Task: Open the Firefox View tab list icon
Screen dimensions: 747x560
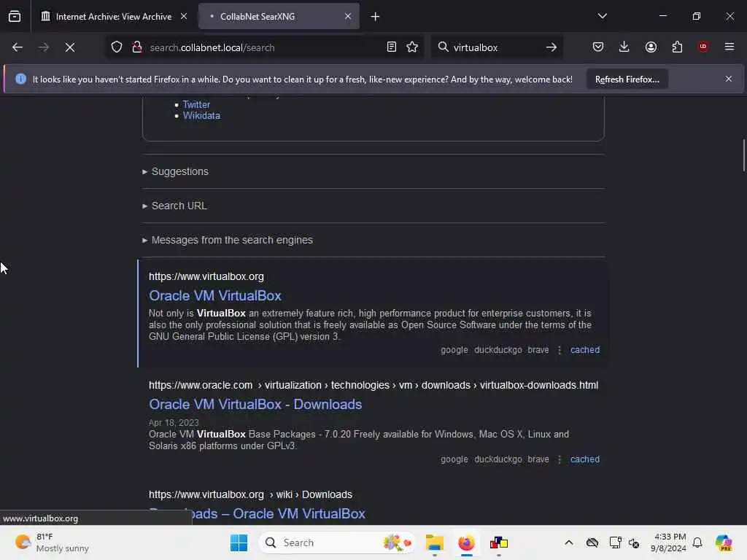Action: [x=15, y=16]
